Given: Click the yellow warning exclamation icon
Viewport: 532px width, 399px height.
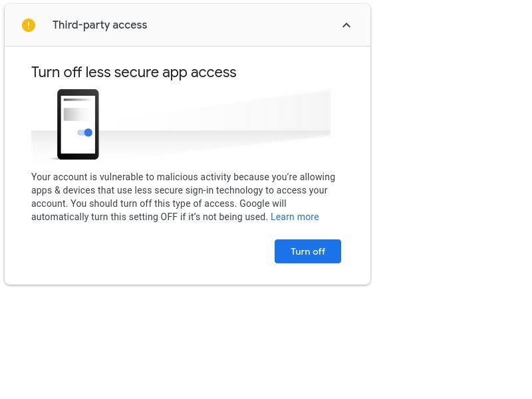Looking at the screenshot, I should 29,25.
